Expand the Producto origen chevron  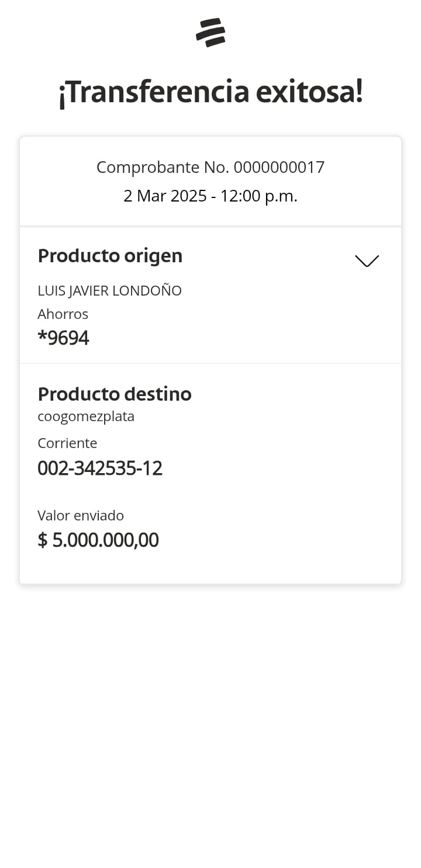tap(367, 261)
